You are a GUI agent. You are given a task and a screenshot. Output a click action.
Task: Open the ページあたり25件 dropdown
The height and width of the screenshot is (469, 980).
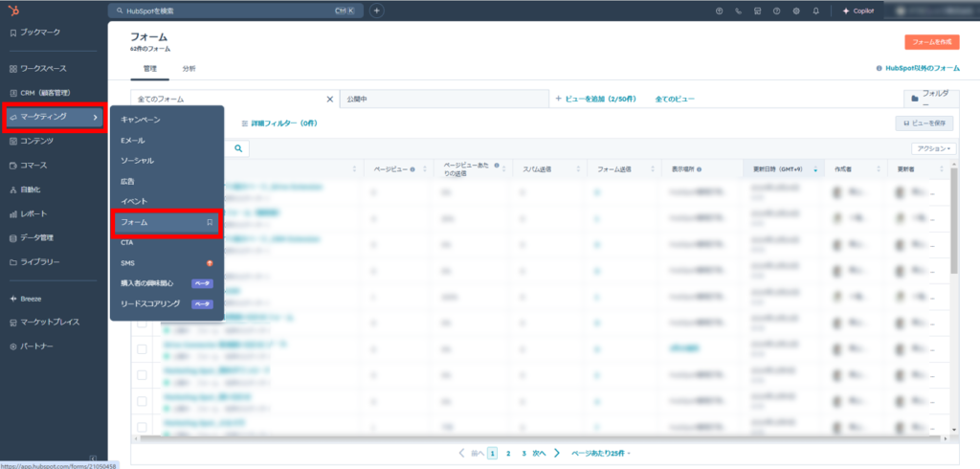coord(601,454)
